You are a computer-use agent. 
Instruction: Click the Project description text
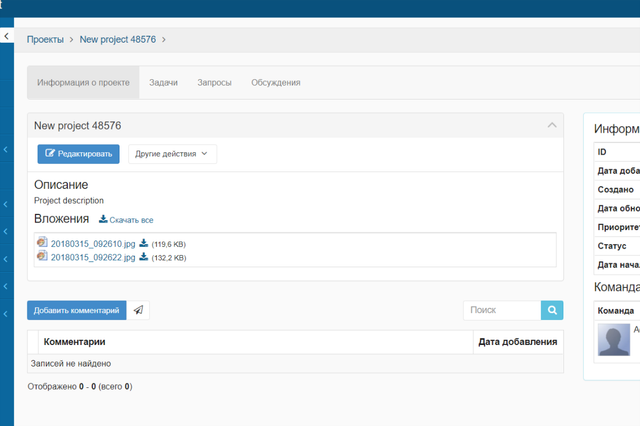[69, 201]
